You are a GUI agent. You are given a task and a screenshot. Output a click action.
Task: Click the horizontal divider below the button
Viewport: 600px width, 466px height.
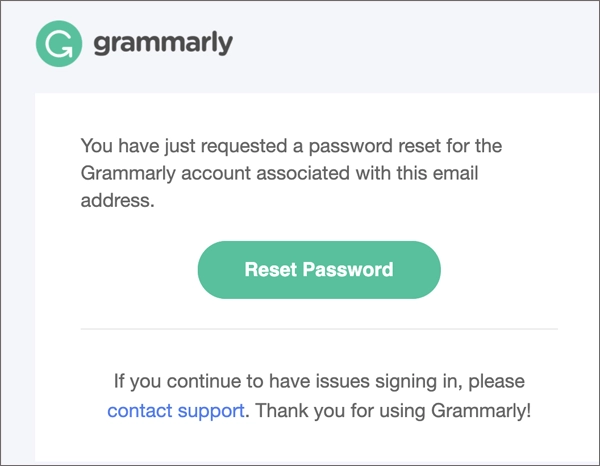[319, 328]
